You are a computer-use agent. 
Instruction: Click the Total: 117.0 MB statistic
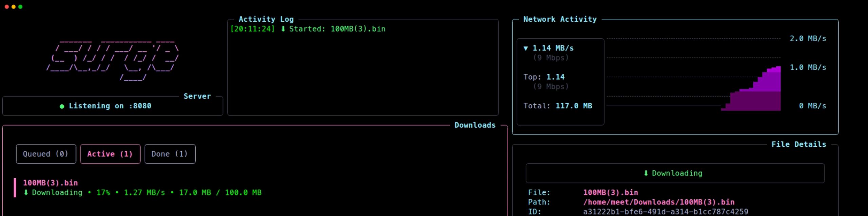[558, 106]
